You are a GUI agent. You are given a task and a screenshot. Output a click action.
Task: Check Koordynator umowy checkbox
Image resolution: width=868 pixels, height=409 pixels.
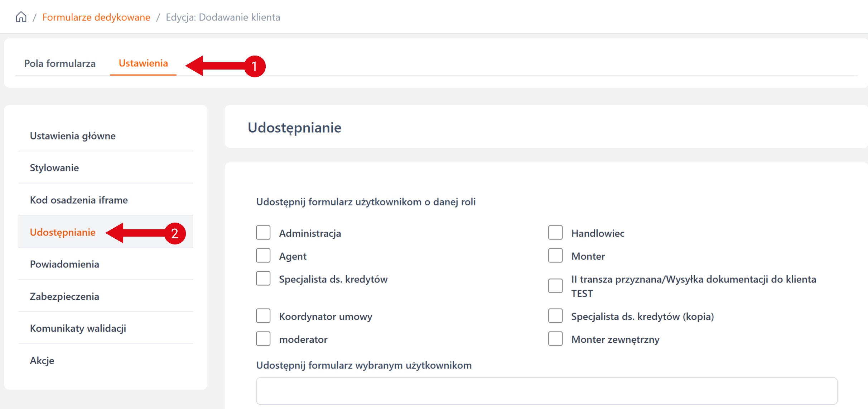click(x=263, y=316)
